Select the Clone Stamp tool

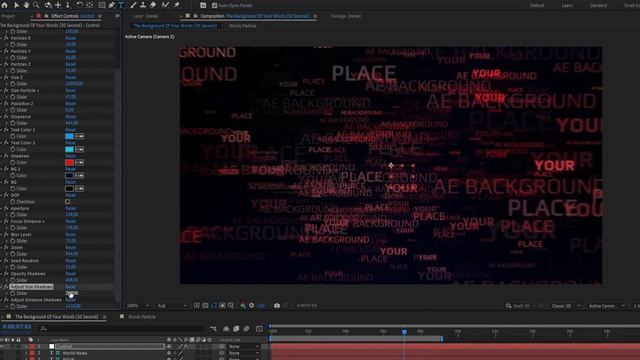pyautogui.click(x=143, y=5)
